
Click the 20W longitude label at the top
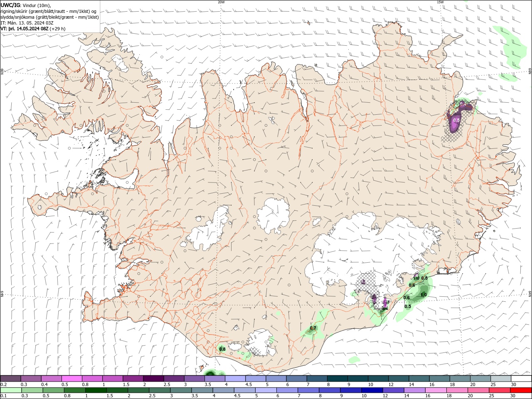pyautogui.click(x=221, y=2)
